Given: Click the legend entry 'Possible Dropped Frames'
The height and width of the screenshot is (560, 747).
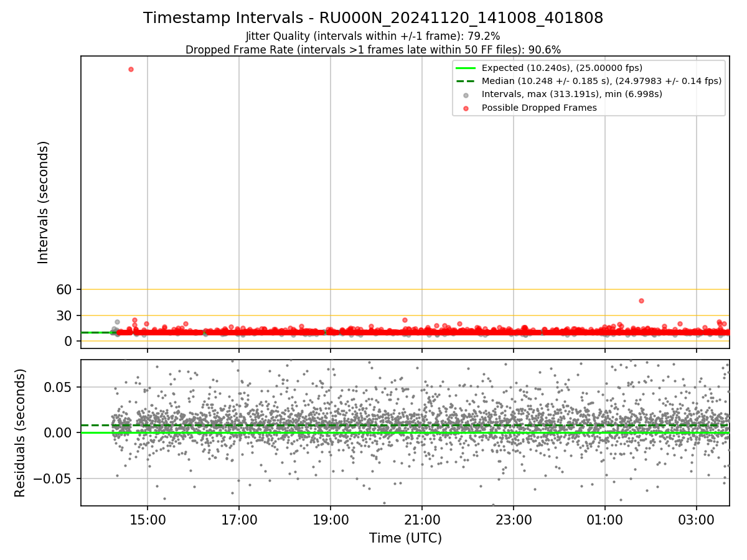Looking at the screenshot, I should [539, 108].
